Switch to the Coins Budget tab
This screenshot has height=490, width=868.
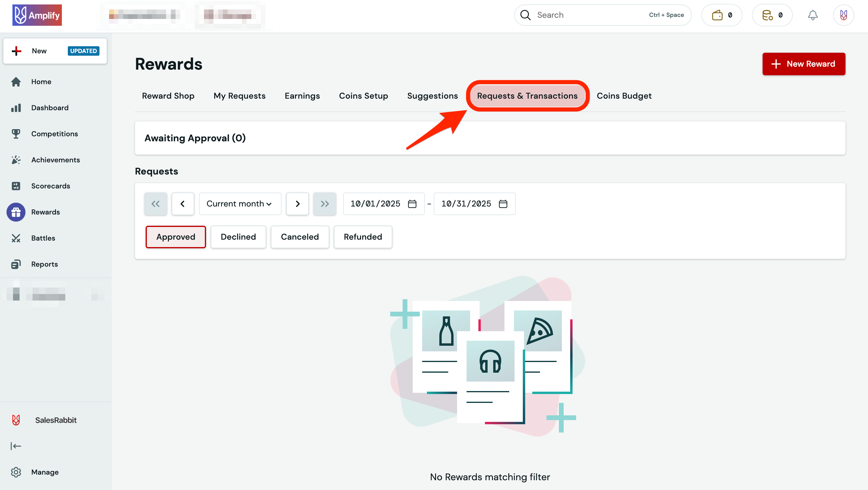click(624, 96)
